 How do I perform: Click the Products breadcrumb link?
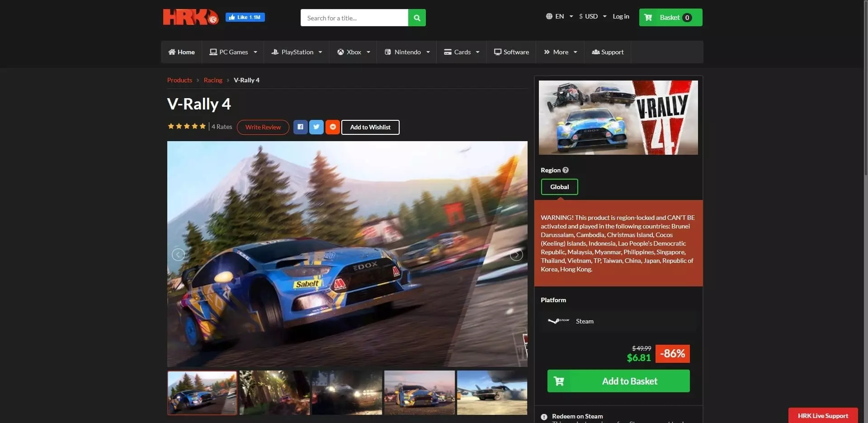tap(179, 80)
